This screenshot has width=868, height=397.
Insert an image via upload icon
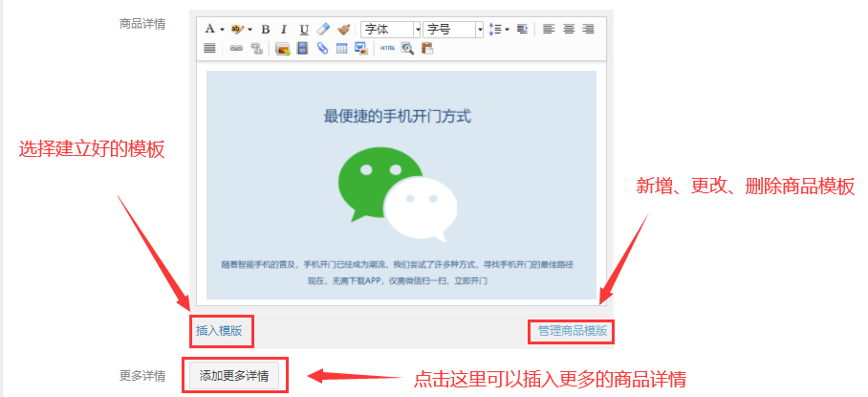point(283,49)
